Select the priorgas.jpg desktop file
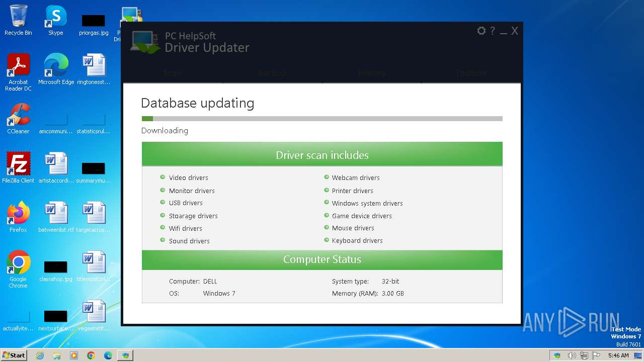Viewport: 644px width, 362px height. 94,24
